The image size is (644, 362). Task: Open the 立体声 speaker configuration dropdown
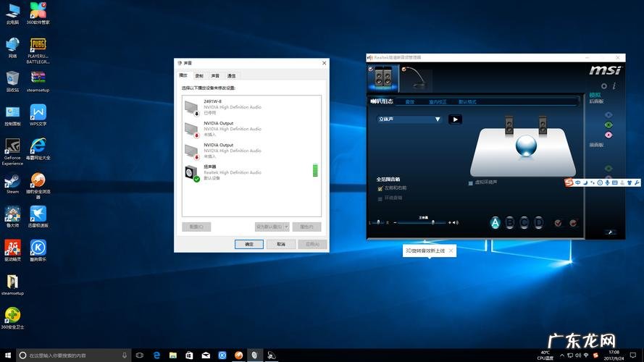pyautogui.click(x=409, y=119)
